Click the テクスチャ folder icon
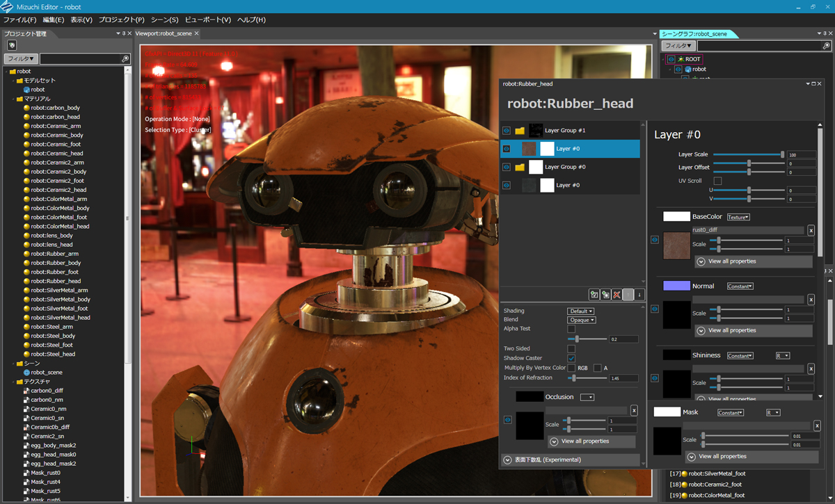 tap(19, 382)
